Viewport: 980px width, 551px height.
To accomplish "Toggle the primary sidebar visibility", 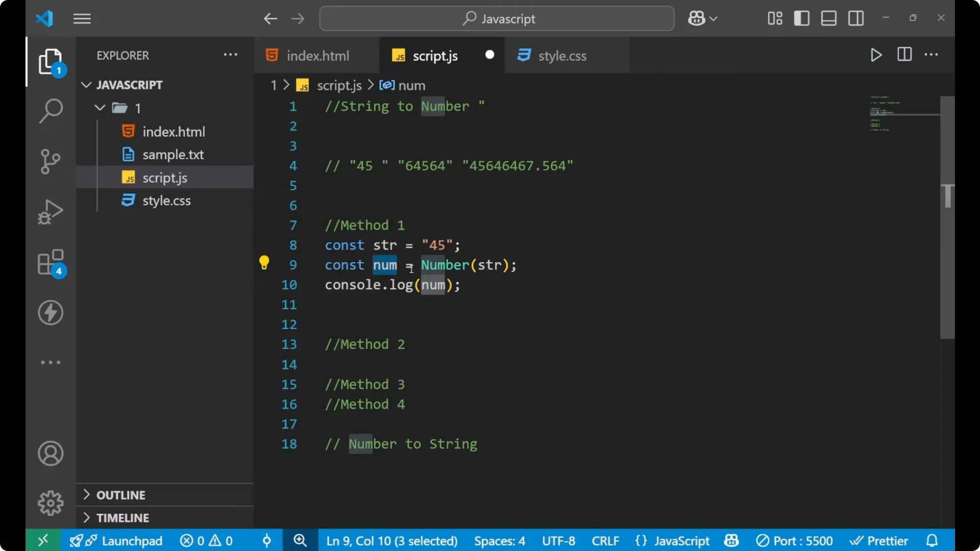I will click(801, 18).
